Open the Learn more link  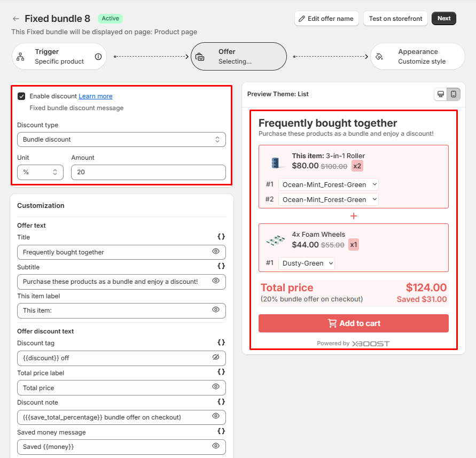click(96, 96)
